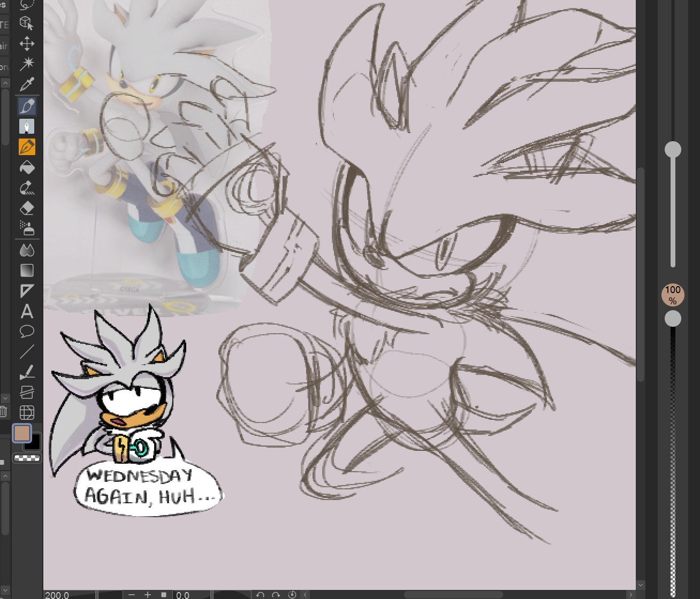Viewport: 700px width, 599px height.
Task: Click the zoom out minus button
Action: (132, 594)
